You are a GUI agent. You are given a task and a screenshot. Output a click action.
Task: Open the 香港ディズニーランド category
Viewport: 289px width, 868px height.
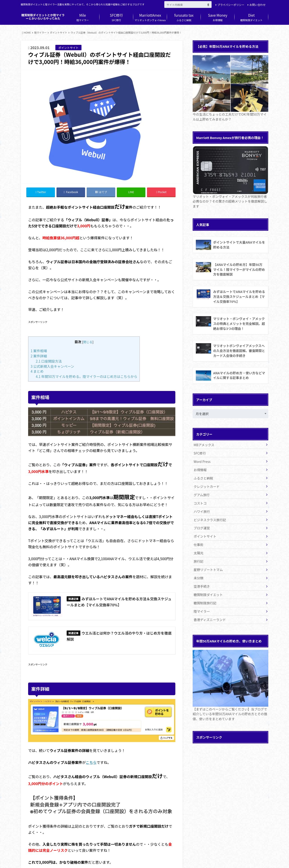click(230, 619)
